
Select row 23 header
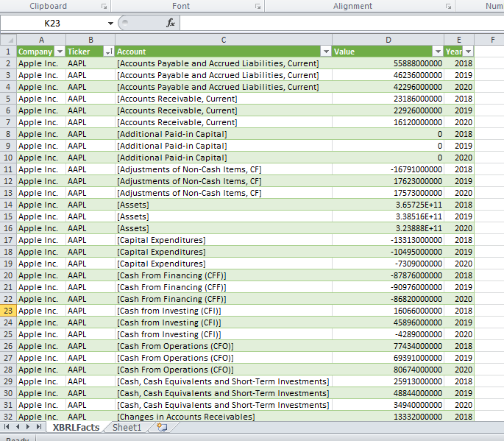pyautogui.click(x=8, y=311)
